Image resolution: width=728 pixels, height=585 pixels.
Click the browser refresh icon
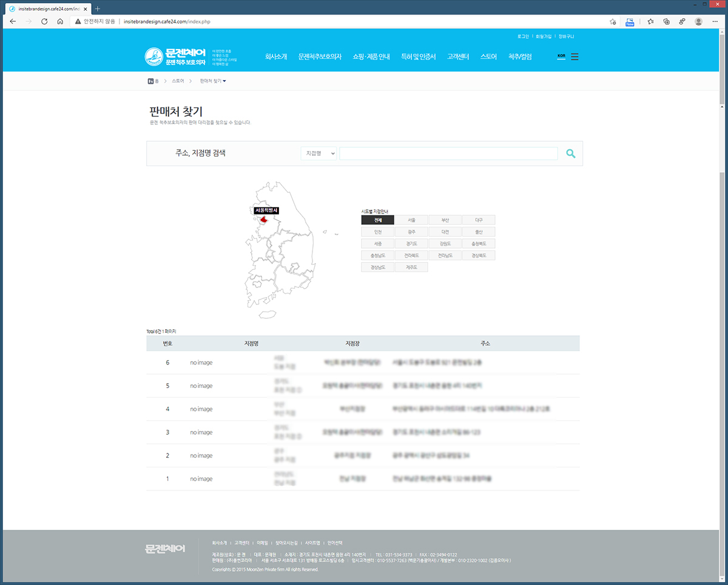pyautogui.click(x=44, y=21)
